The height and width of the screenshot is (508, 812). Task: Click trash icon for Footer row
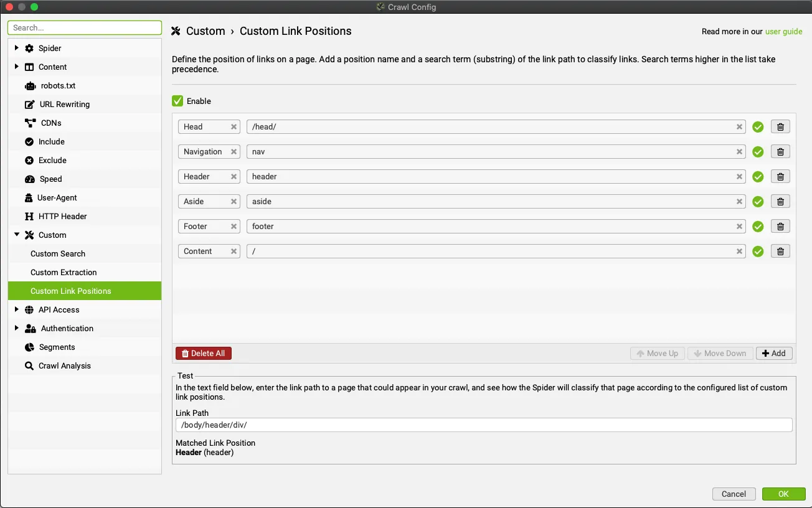point(780,227)
